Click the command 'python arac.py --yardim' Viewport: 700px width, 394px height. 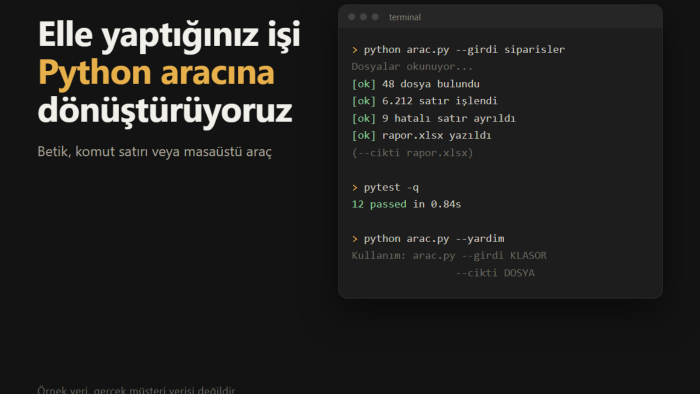pyautogui.click(x=434, y=239)
